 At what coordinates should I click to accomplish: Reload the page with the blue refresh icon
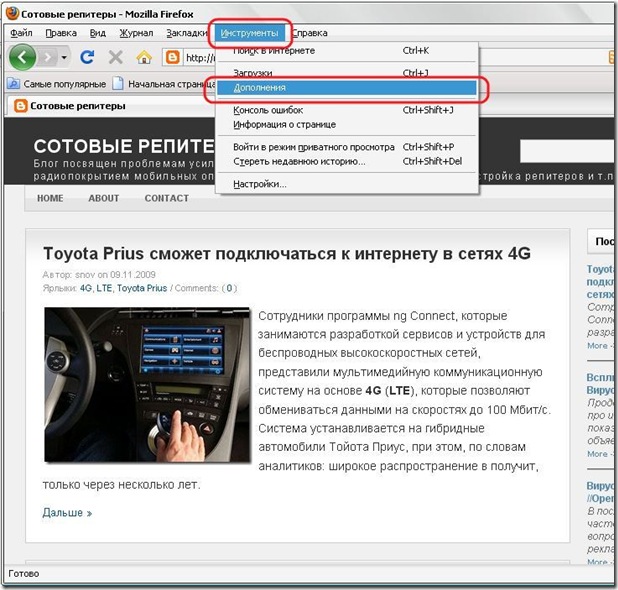tap(87, 58)
